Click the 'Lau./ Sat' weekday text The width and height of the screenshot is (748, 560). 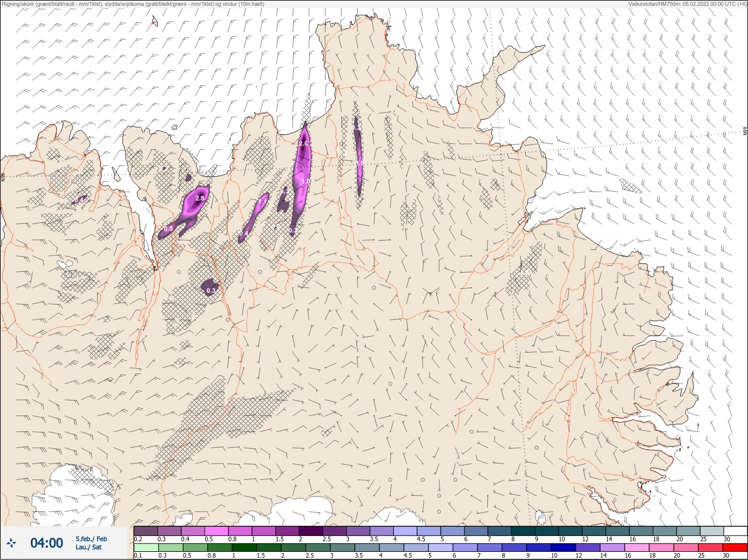[x=88, y=548]
